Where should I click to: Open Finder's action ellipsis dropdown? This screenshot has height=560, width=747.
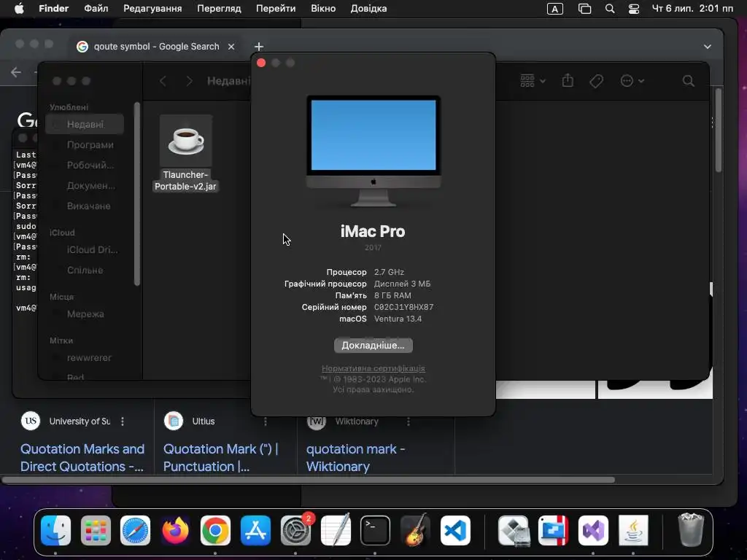point(632,81)
